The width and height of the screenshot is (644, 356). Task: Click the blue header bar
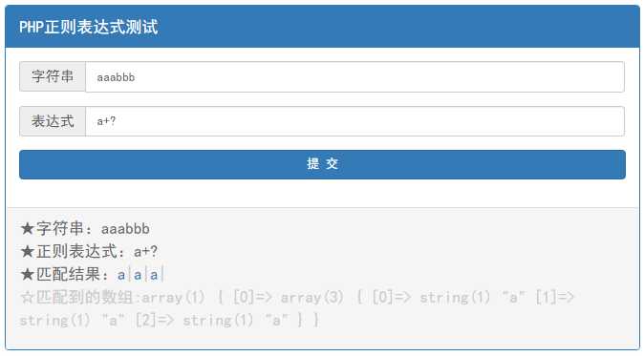point(322,27)
